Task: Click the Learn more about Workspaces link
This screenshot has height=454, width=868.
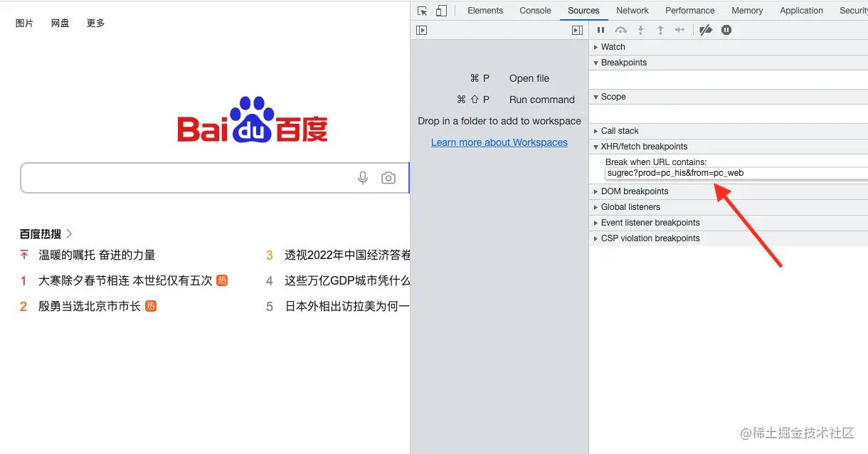Action: pos(499,142)
